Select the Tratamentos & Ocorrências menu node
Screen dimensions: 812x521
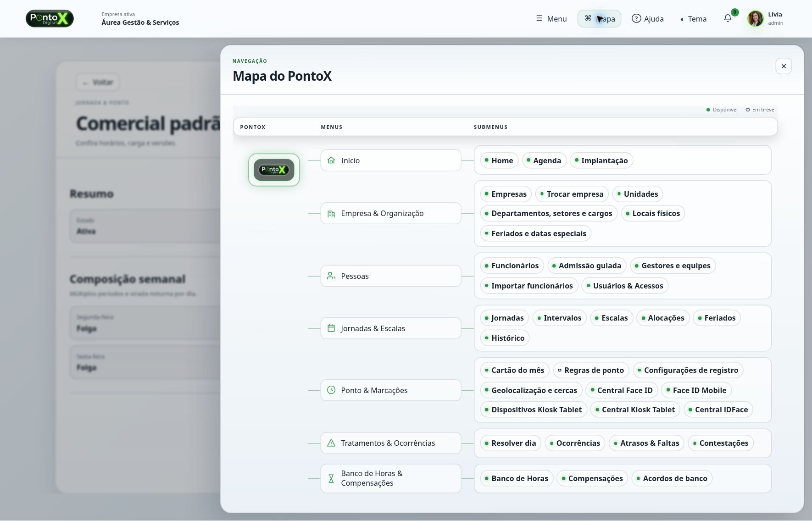(391, 443)
